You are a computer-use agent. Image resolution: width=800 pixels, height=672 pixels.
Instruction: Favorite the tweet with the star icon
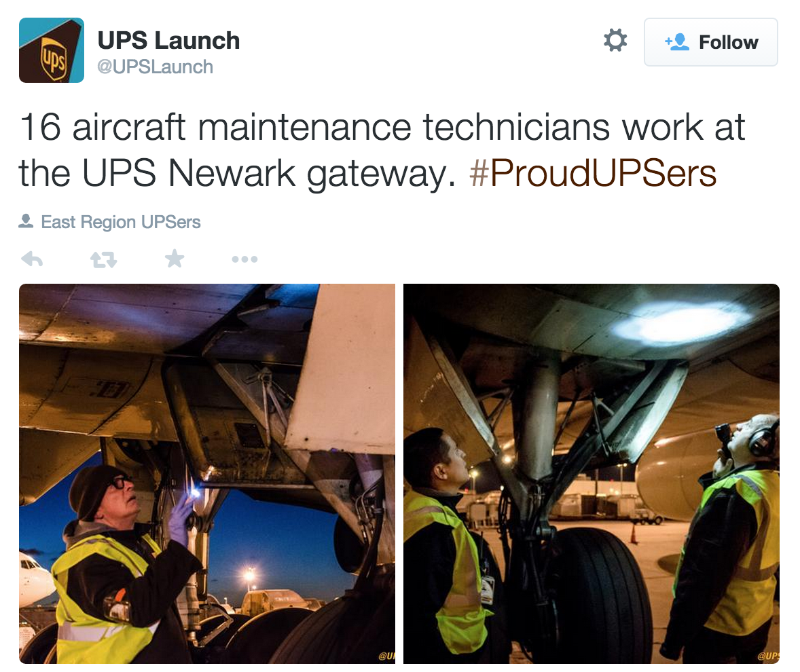pos(175,259)
